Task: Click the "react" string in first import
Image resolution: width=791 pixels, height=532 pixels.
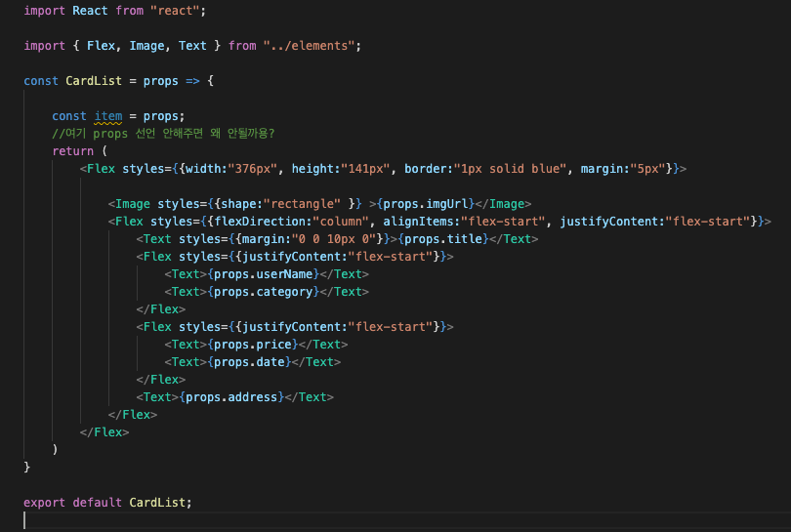Action: 175,11
